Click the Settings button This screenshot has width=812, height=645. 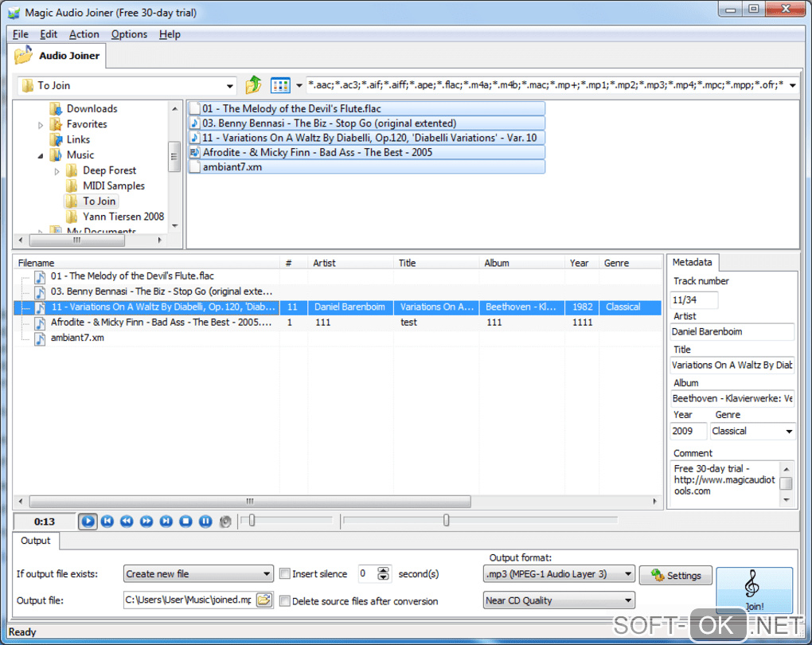(x=675, y=576)
